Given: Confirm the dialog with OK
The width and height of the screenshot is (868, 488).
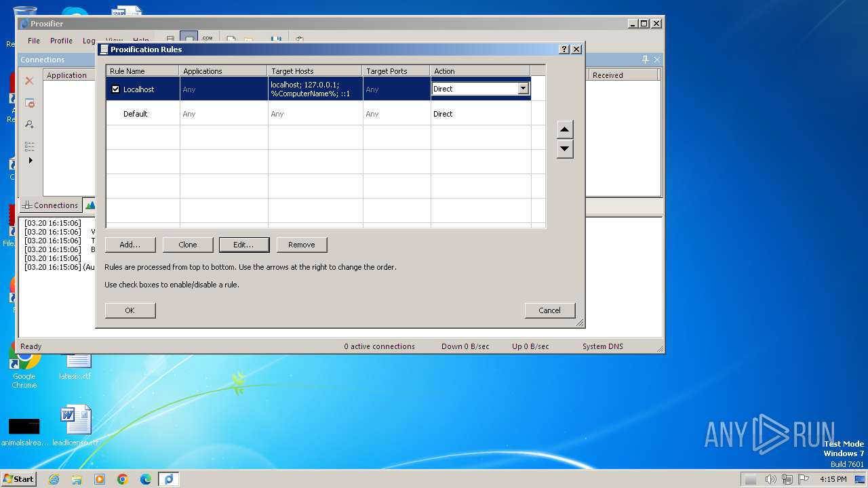Looking at the screenshot, I should [130, 310].
